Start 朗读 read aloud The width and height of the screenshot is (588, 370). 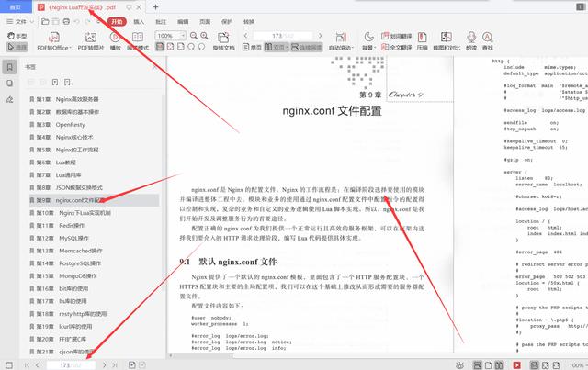pyautogui.click(x=471, y=41)
